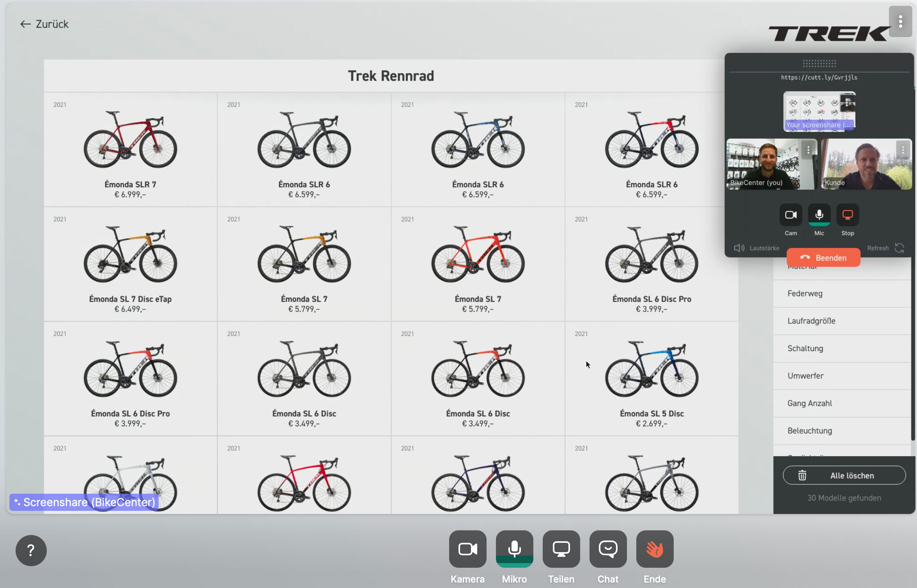Open the black-orange Émonda SL 7 bike

coord(304,264)
